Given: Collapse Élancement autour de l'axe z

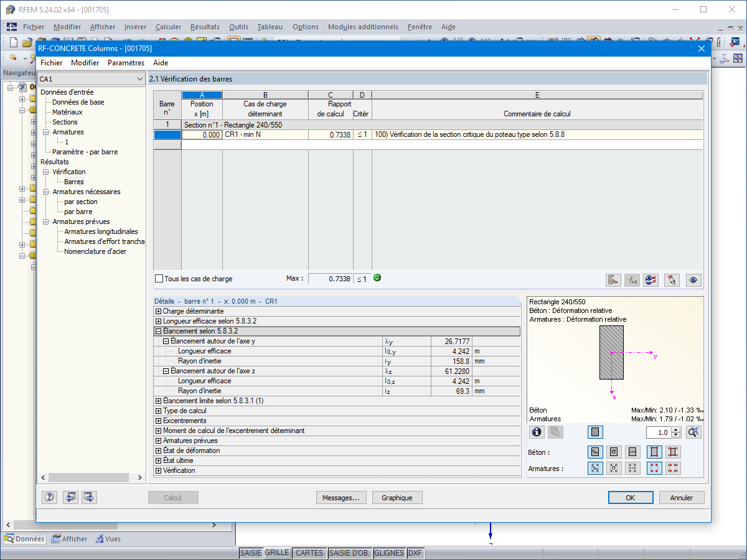Looking at the screenshot, I should click(x=166, y=371).
